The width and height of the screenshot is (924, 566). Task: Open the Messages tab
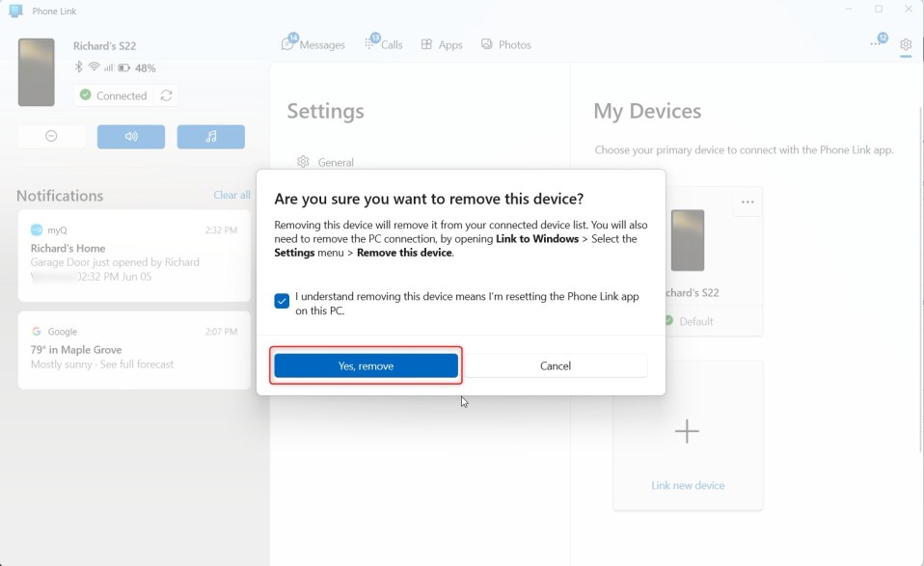click(x=313, y=44)
